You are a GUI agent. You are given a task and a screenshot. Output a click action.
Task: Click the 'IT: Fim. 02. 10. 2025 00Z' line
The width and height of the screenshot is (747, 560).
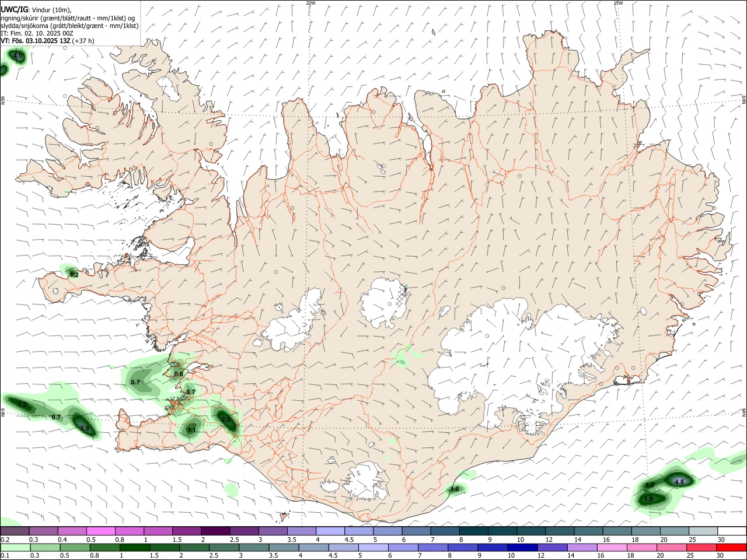37,33
